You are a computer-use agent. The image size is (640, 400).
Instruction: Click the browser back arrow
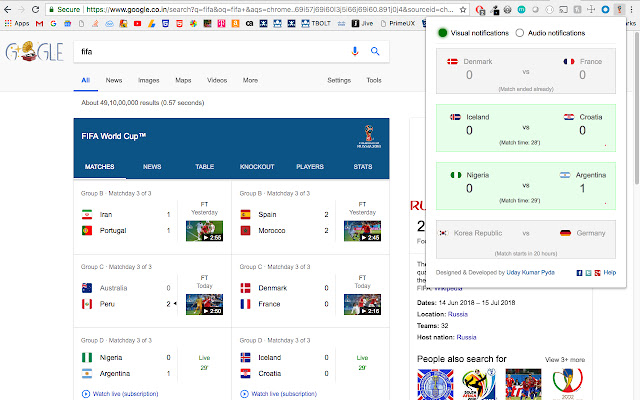click(7, 9)
